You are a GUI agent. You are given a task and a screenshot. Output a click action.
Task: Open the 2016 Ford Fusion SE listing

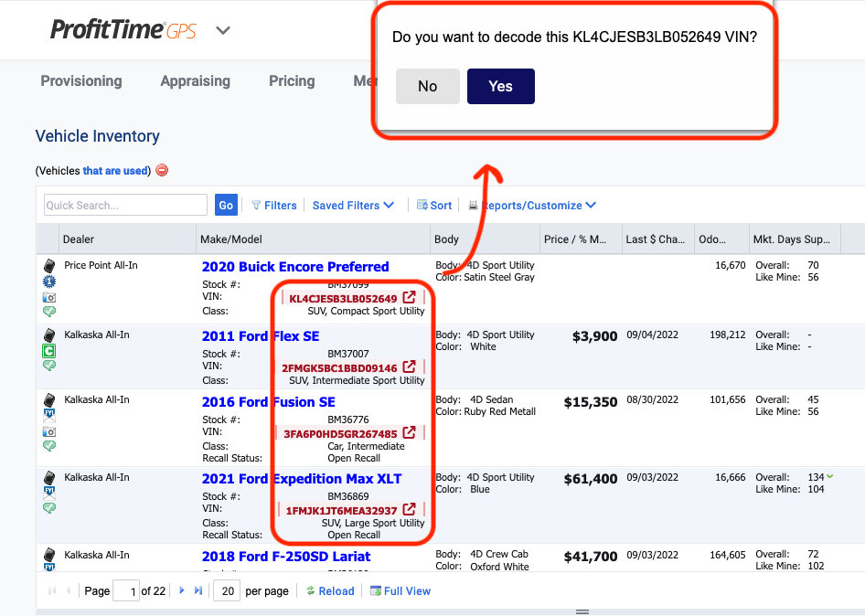(269, 402)
